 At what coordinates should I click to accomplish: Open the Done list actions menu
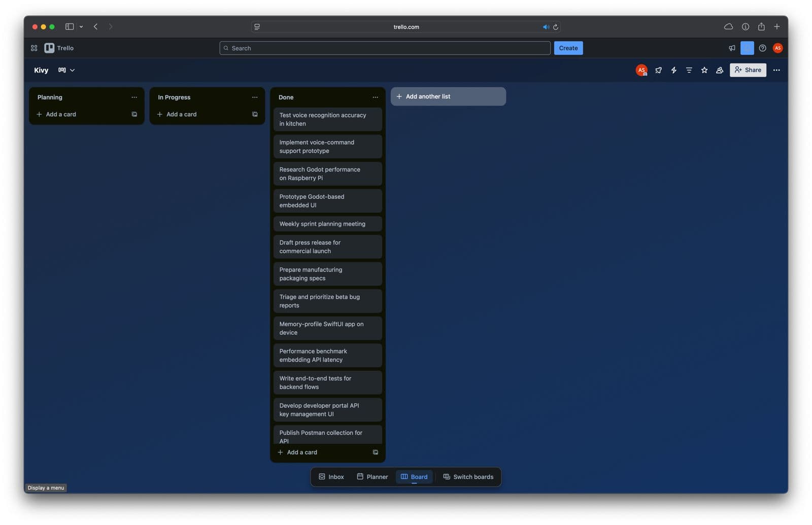[x=375, y=97]
